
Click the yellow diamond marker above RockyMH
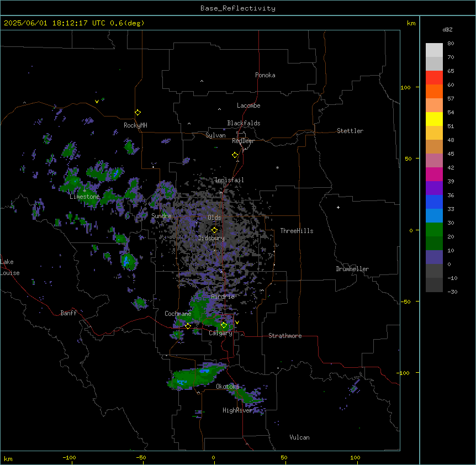137,112
